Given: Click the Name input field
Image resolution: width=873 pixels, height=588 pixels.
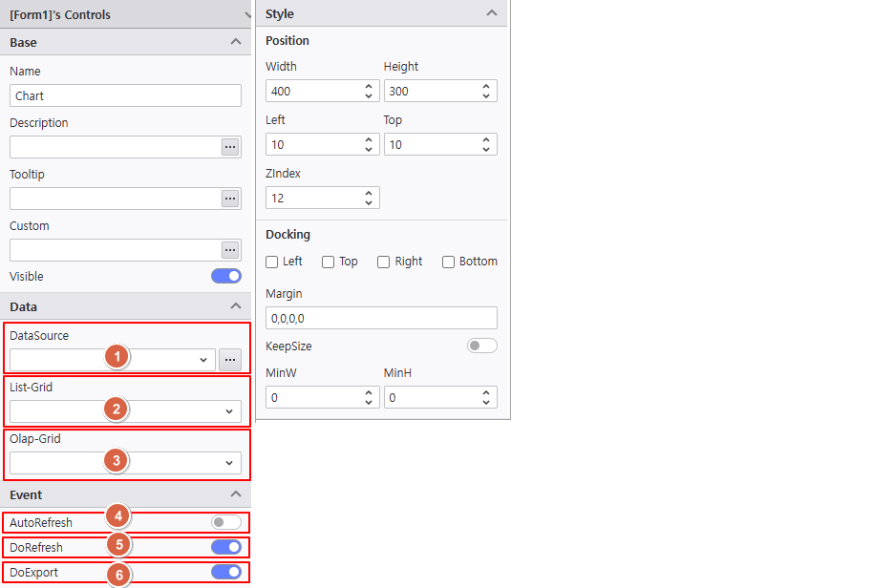Looking at the screenshot, I should point(125,95).
